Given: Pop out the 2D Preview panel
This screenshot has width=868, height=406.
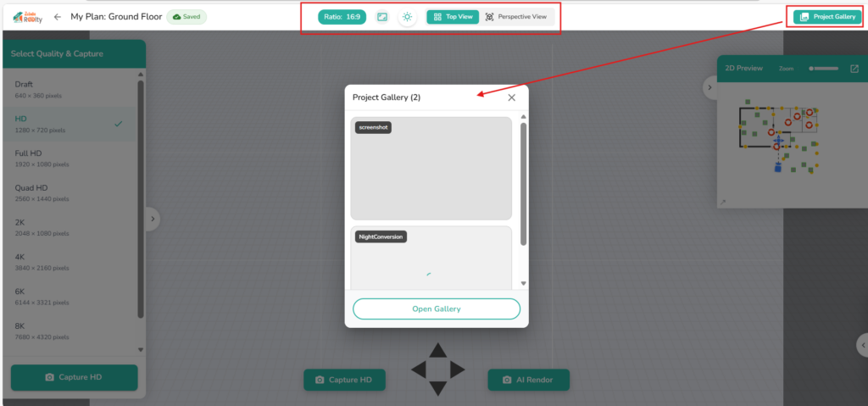Looking at the screenshot, I should pyautogui.click(x=854, y=69).
